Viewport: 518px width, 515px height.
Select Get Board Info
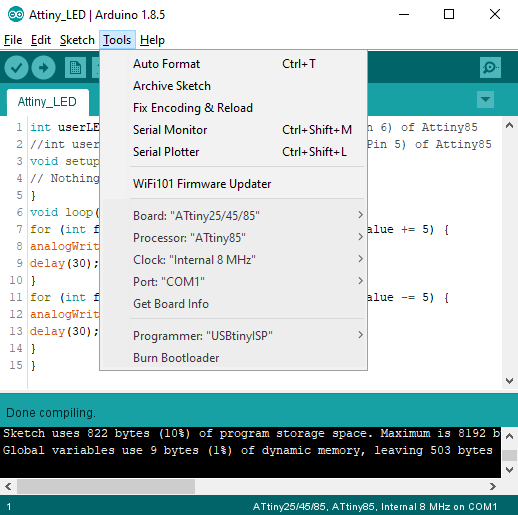[233, 303]
